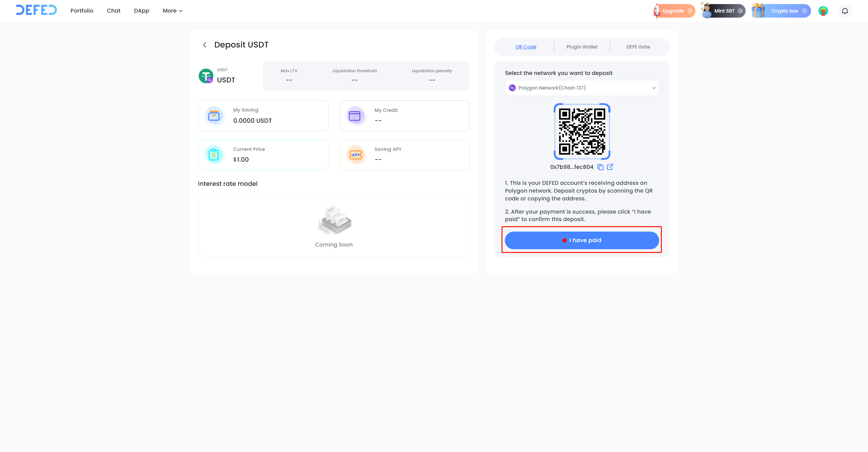This screenshot has width=868, height=452.
Task: Click the USDT token icon
Action: (206, 76)
